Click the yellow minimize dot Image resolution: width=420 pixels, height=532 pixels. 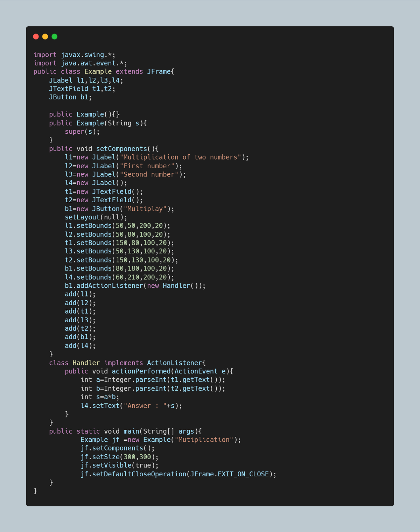[x=45, y=36]
